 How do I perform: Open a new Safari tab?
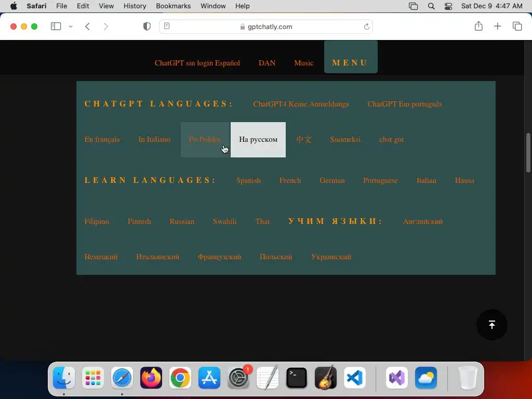tap(497, 26)
